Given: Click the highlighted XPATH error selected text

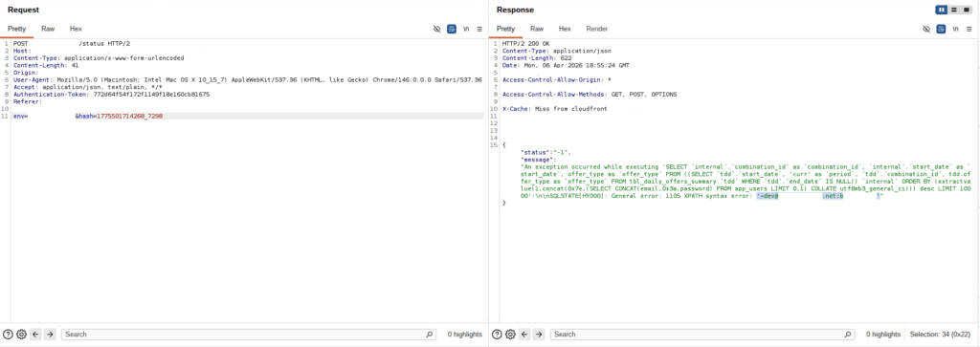Looking at the screenshot, I should [x=818, y=196].
